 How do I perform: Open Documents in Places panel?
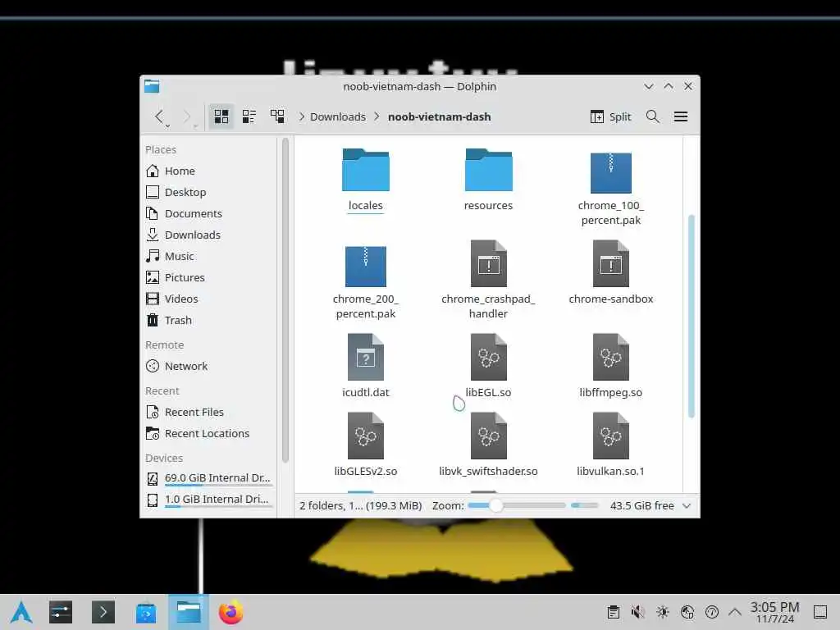[x=209, y=214]
